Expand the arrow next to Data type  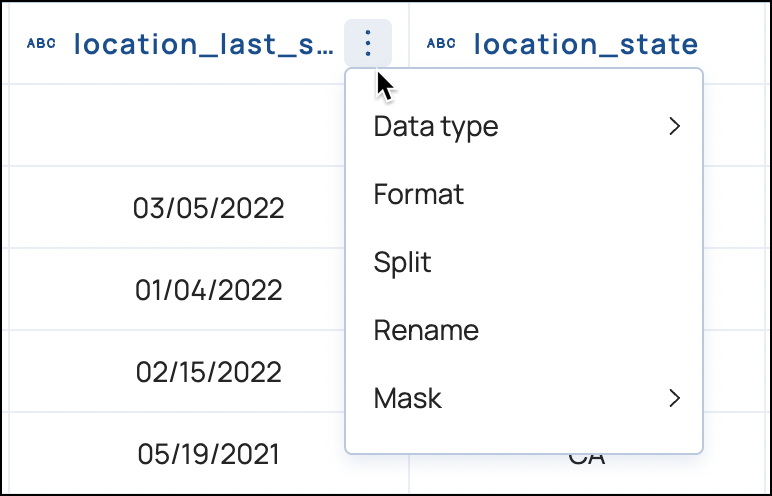(674, 127)
